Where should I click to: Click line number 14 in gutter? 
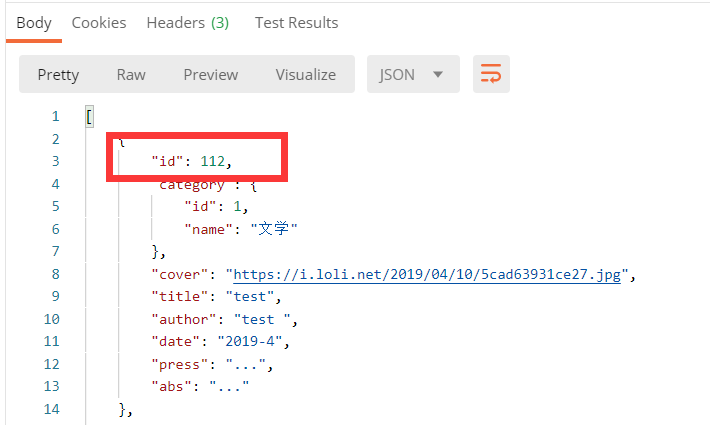51,409
